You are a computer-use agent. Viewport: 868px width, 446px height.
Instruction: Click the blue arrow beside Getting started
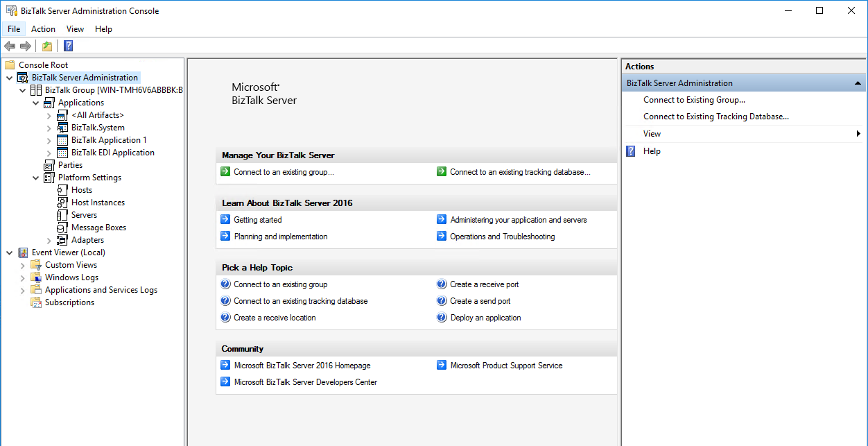pyautogui.click(x=225, y=220)
